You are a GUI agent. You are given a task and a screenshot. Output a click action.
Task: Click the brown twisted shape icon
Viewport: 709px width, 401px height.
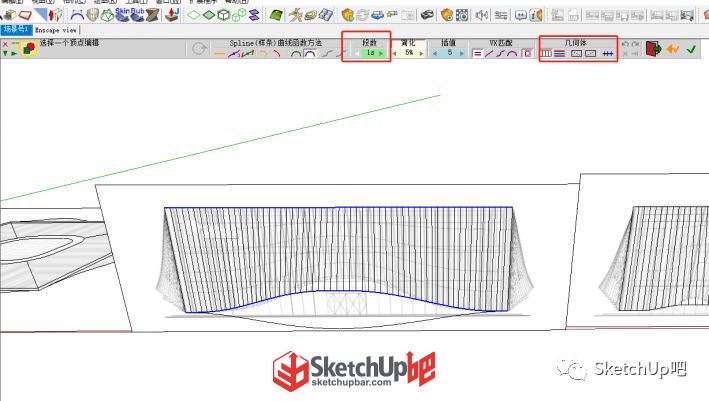[x=152, y=15]
